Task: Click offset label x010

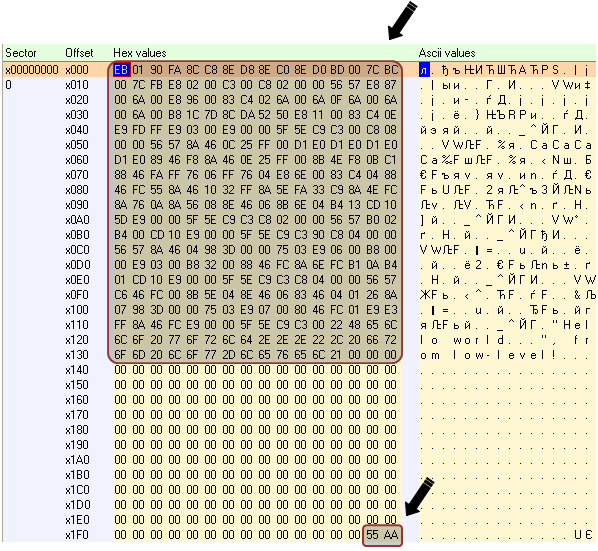Action: coord(77,85)
